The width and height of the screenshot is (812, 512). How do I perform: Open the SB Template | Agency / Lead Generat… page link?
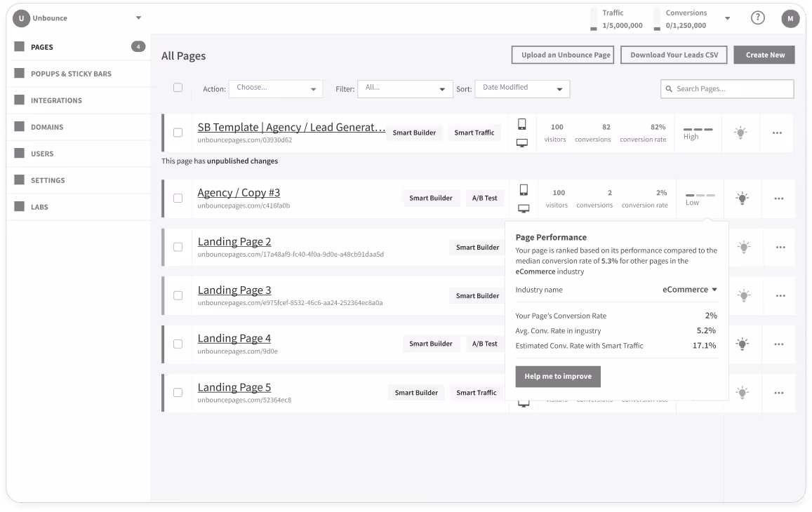pos(291,128)
